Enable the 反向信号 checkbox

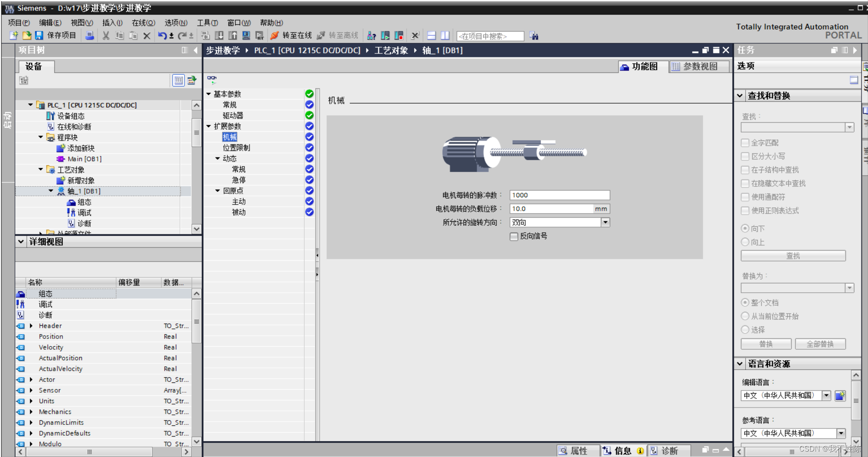click(514, 236)
